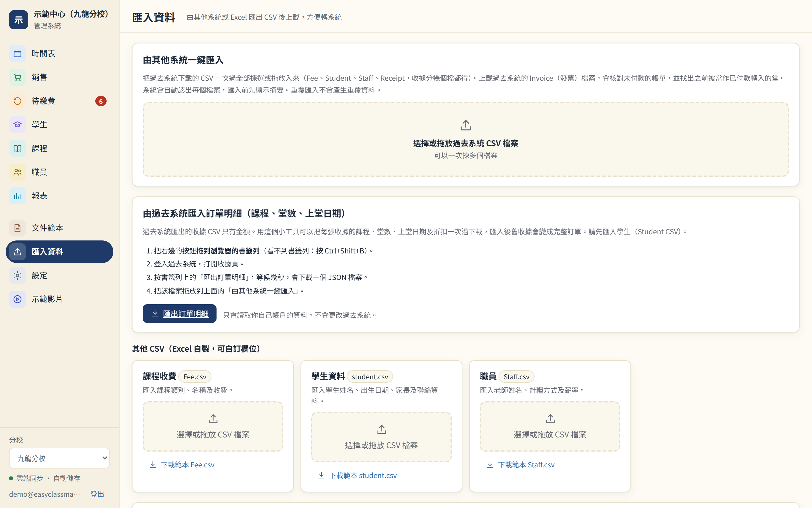Click the 匯入資料 upload icon in sidebar
Viewport: 812px width, 508px height.
(17, 252)
